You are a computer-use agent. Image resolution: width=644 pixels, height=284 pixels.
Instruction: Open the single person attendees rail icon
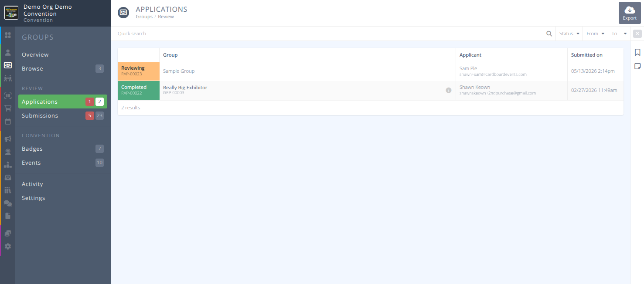point(7,53)
